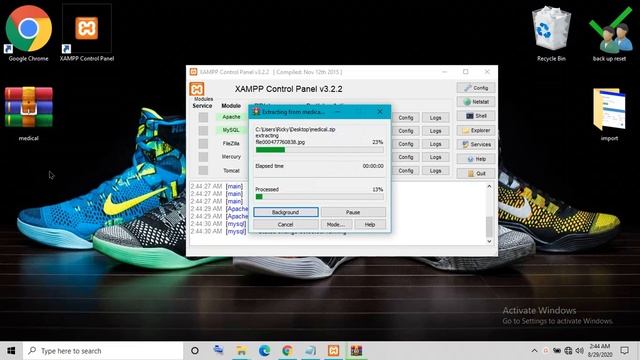Click the Processed total progress bar
This screenshot has height=360, width=640.
point(320,197)
